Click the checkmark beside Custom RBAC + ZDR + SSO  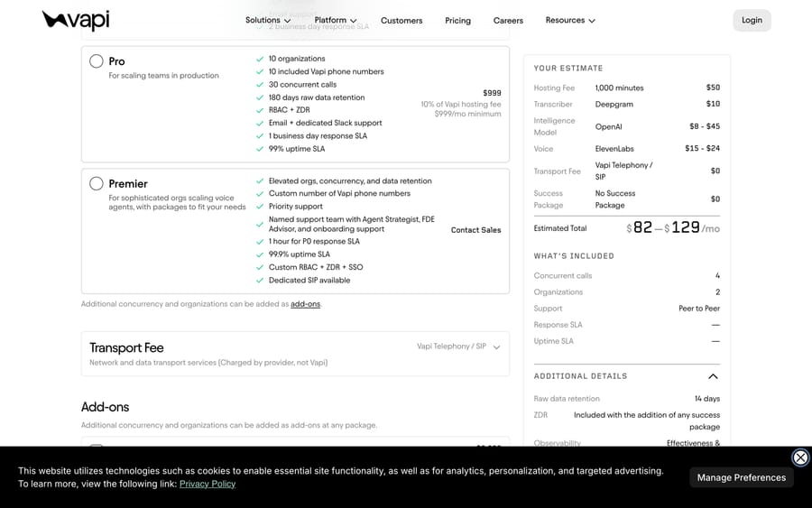coord(260,268)
